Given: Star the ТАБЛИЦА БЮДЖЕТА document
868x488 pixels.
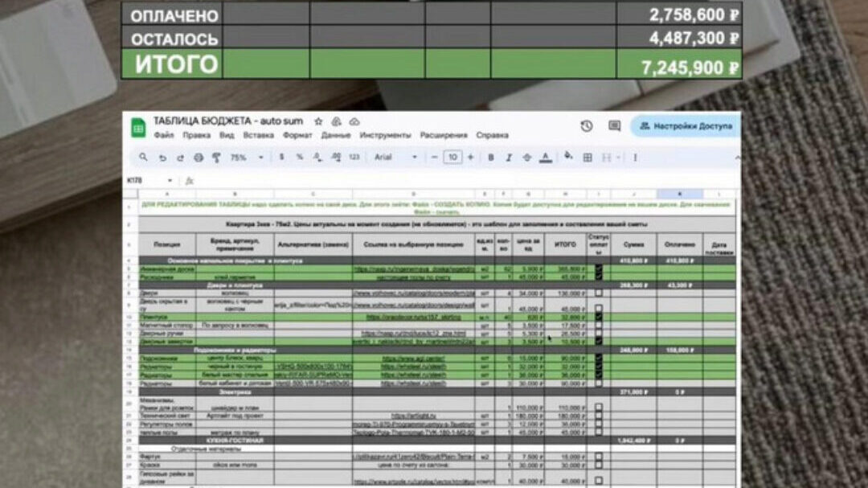Looking at the screenshot, I should tap(318, 121).
